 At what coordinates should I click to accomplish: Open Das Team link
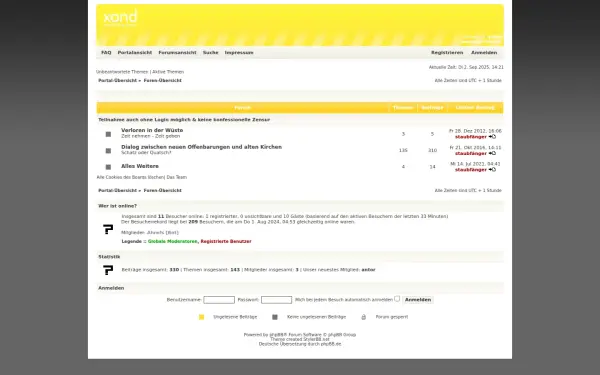[x=176, y=177]
